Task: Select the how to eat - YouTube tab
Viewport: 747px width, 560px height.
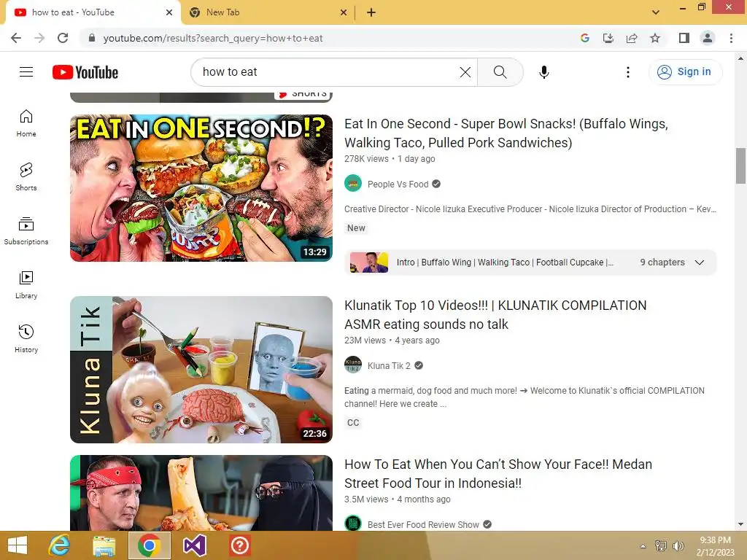Action: coord(93,12)
